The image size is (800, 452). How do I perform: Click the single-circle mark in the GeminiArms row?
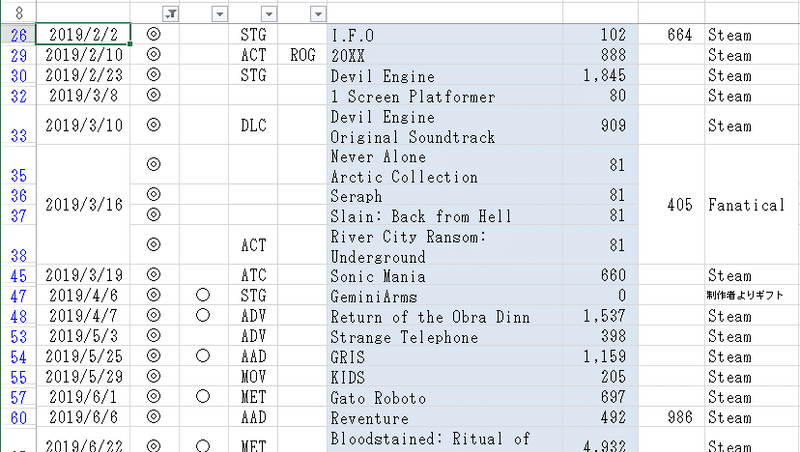tap(203, 295)
